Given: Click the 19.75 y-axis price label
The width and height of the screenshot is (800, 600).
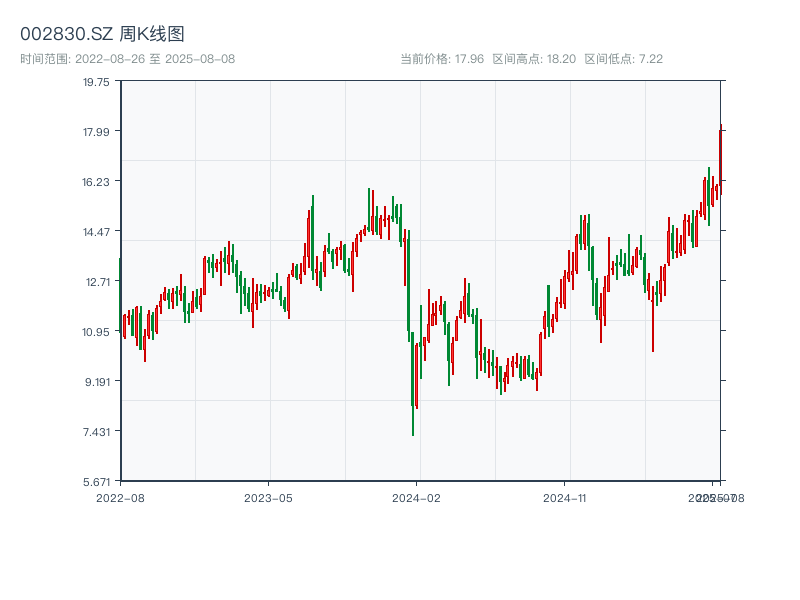Looking at the screenshot, I should pyautogui.click(x=96, y=82).
